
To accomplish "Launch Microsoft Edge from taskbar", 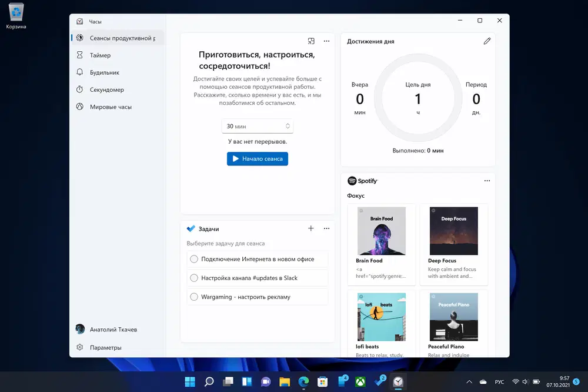I will coord(303,382).
